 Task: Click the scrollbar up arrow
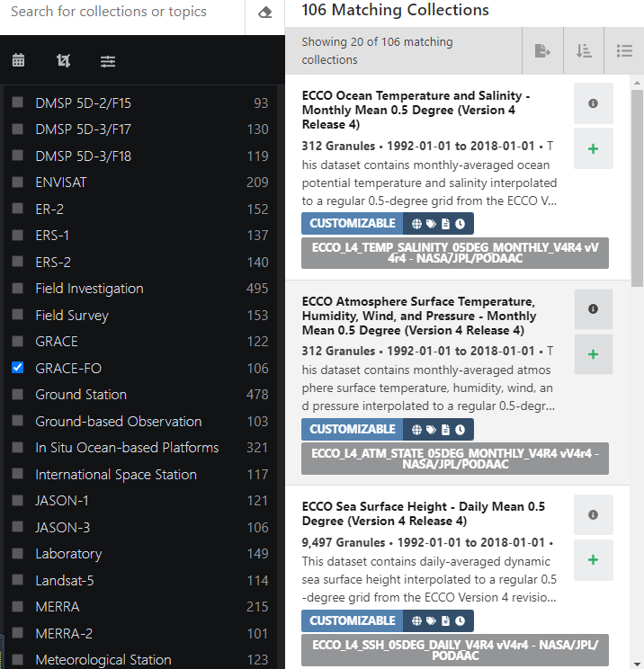click(637, 83)
